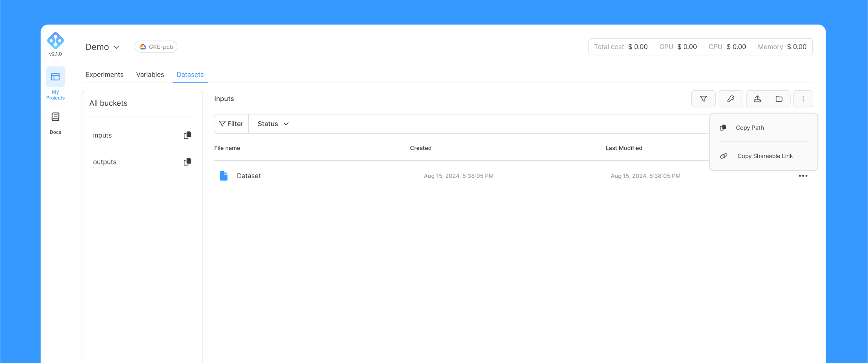
Task: Open the Status filter dropdown
Action: click(x=273, y=124)
